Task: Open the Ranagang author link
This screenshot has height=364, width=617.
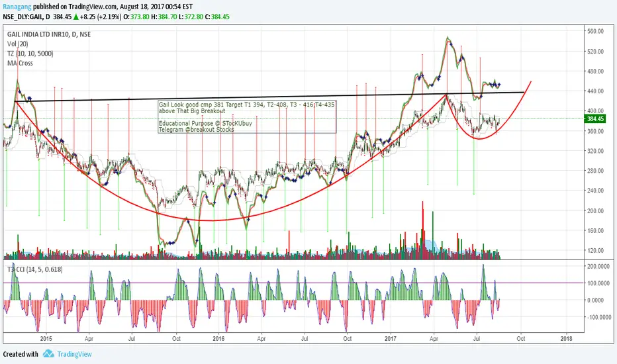Action: (x=17, y=7)
